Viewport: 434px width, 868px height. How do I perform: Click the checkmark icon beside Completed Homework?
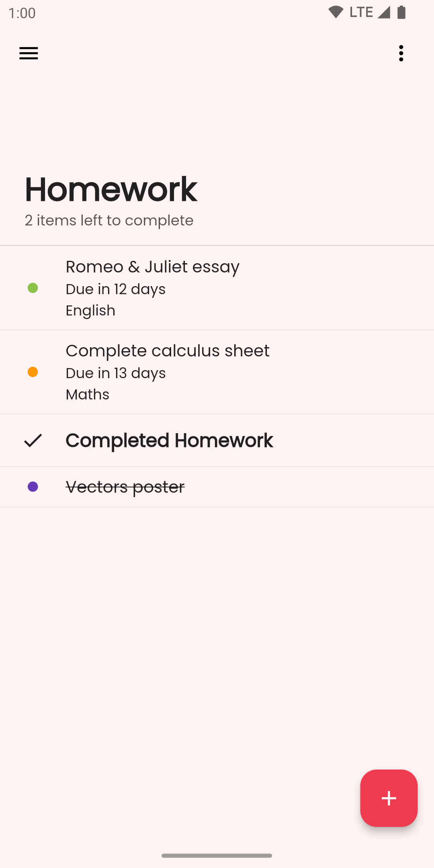coord(33,440)
